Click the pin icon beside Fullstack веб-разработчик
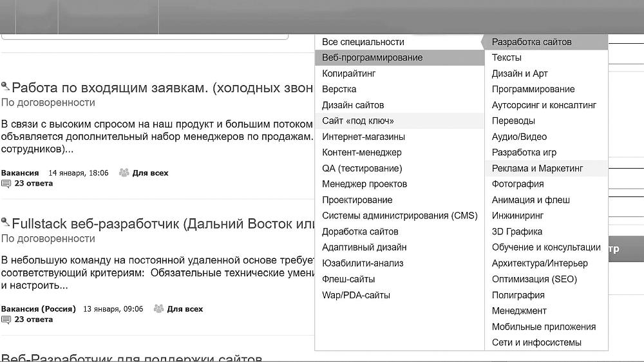 point(6,223)
